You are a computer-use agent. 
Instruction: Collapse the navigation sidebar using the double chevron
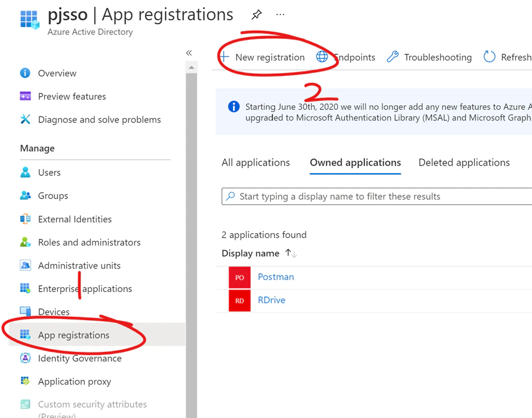coord(189,53)
